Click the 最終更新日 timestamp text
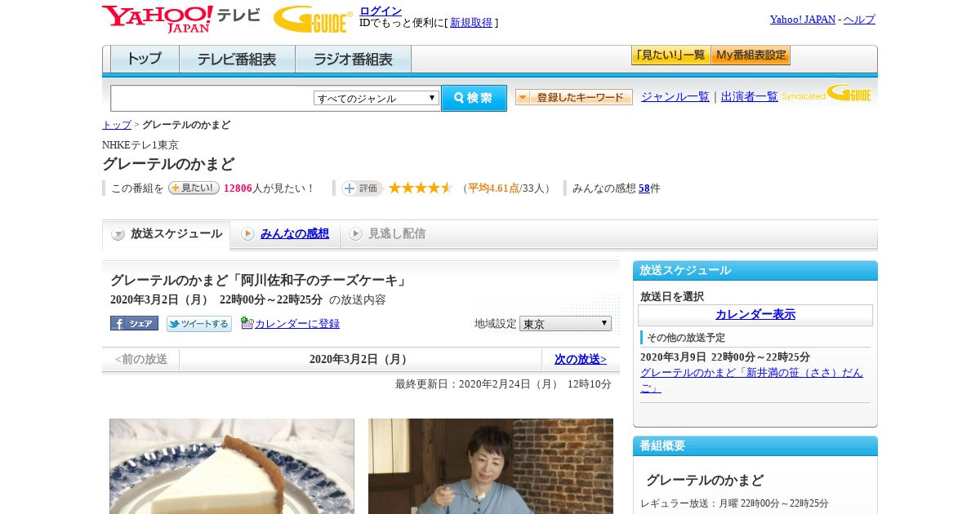The width and height of the screenshot is (980, 514). tap(503, 384)
